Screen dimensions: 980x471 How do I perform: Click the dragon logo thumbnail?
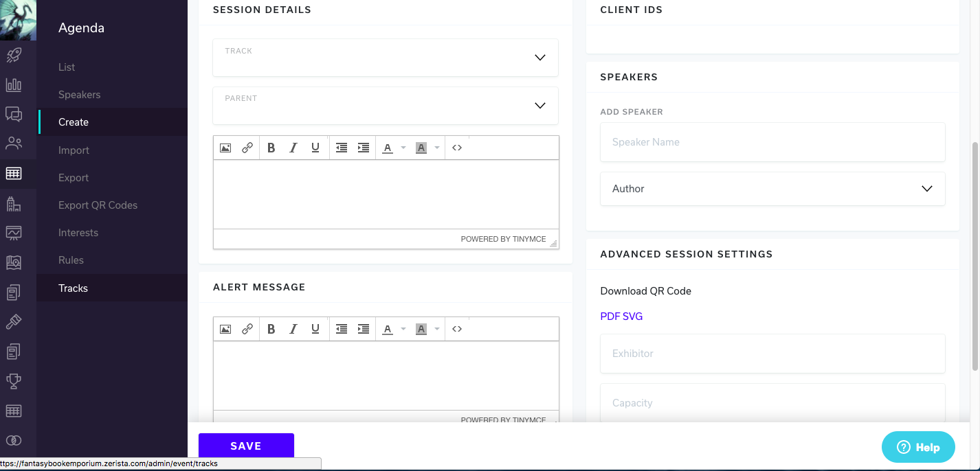coord(18,20)
